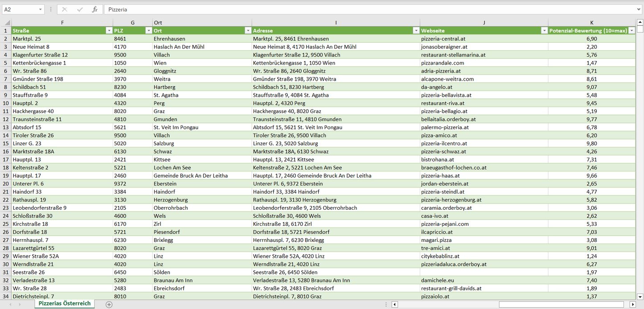Click vertical scrollbar down arrow
Image resolution: width=644 pixels, height=309 pixels.
point(640,296)
